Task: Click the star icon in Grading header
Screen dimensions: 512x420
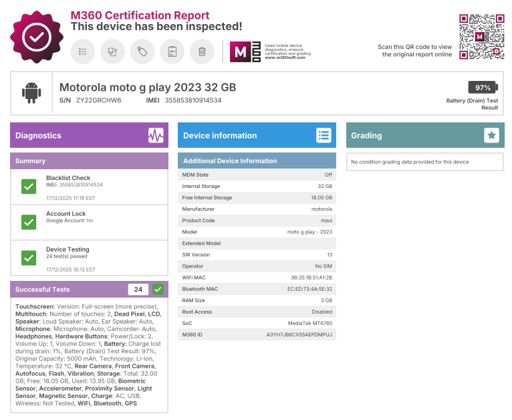Action: tap(491, 135)
